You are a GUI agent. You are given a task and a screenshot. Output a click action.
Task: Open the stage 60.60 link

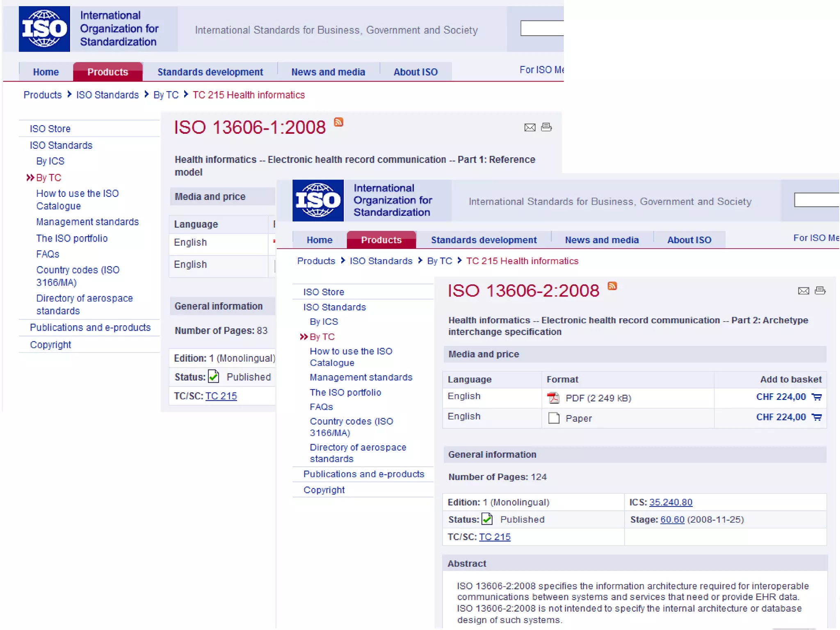[x=672, y=519]
